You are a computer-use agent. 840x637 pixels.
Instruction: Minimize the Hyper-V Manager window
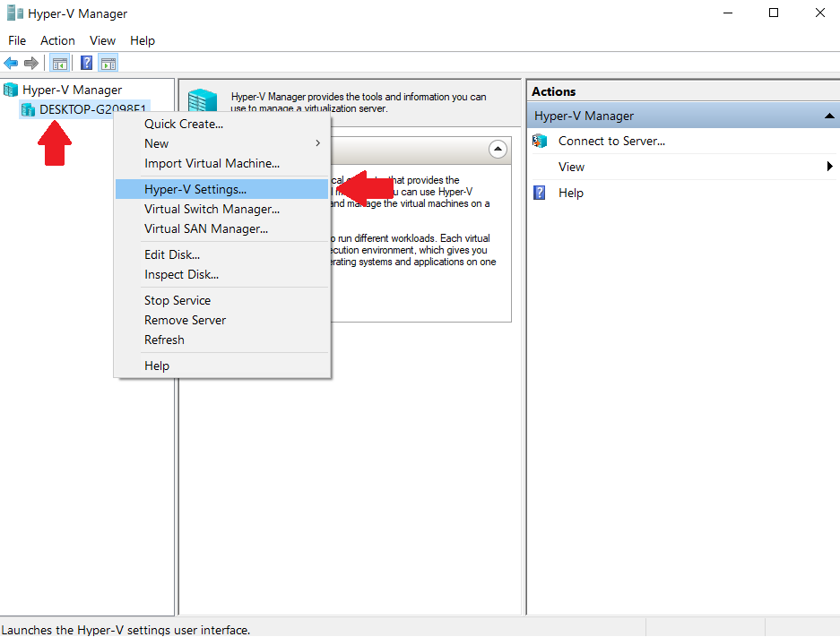[728, 13]
